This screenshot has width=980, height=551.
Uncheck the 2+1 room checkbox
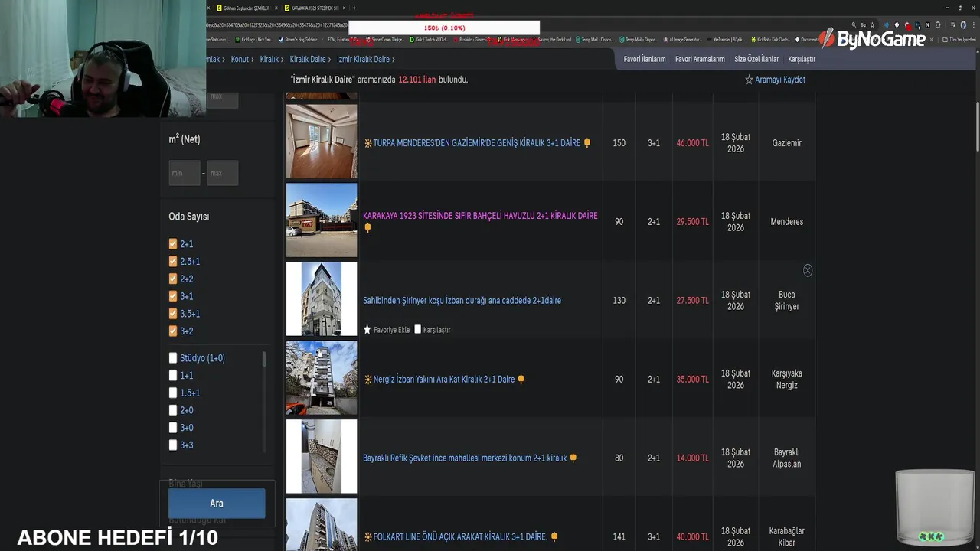coord(173,244)
